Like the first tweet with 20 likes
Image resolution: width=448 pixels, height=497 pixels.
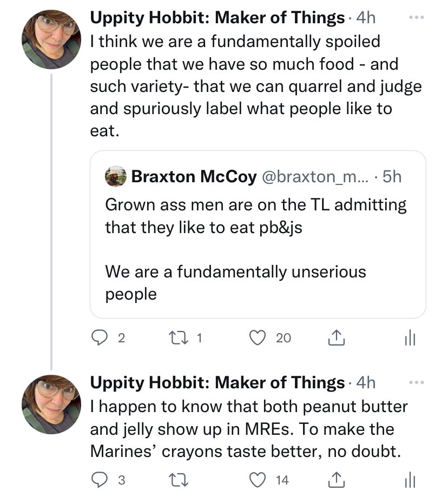coord(258,338)
